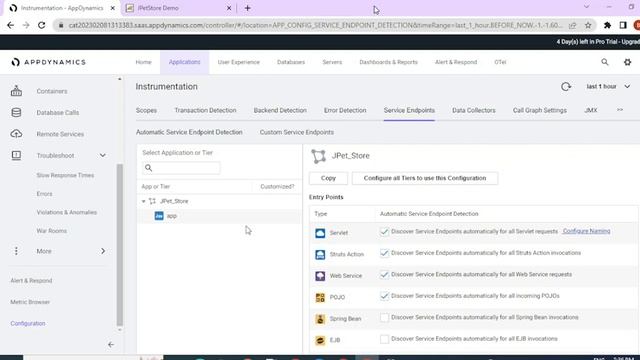Click the Web Service icon

pos(320,276)
